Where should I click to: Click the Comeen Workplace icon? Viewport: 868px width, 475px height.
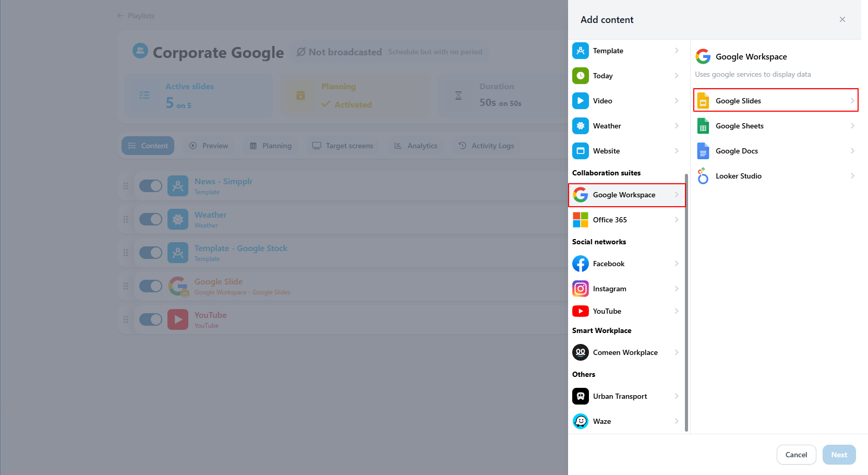[x=581, y=352]
